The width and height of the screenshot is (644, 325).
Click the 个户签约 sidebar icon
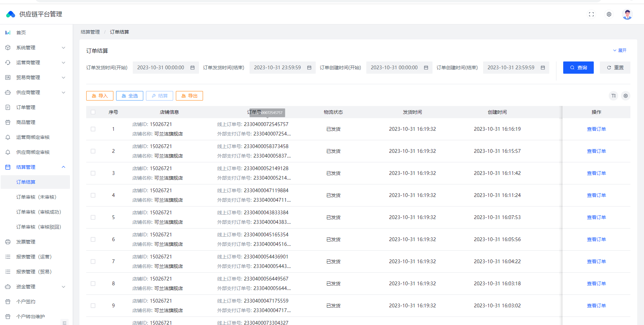8,302
